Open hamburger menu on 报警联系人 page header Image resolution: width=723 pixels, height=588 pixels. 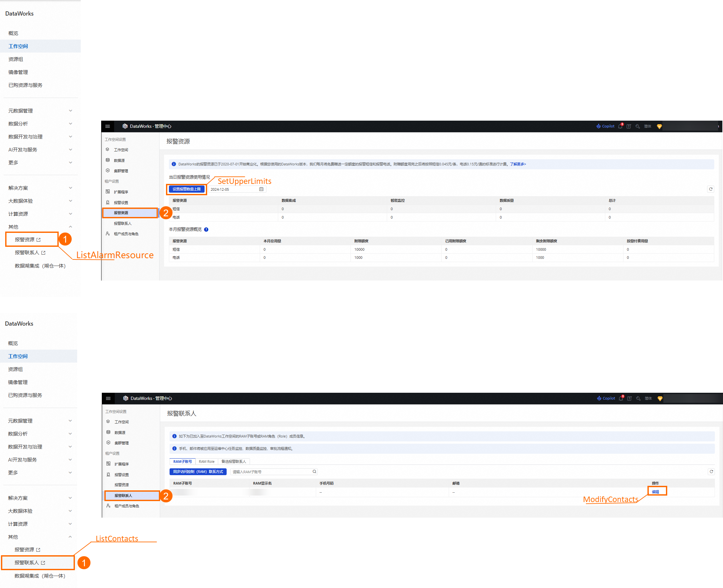[108, 399]
